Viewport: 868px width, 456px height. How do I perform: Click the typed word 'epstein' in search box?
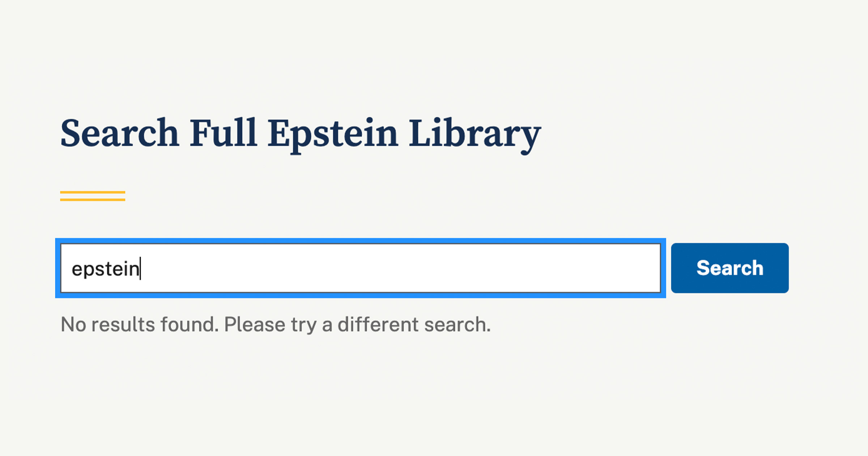coord(105,269)
